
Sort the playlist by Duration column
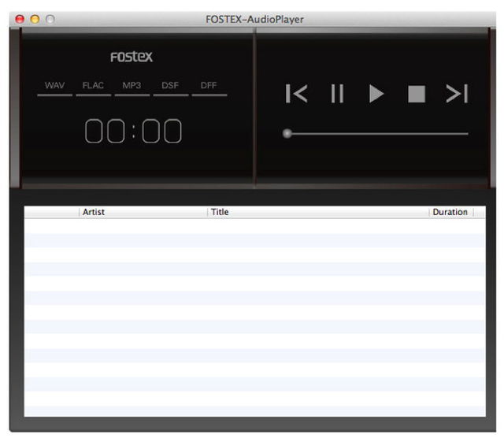(451, 212)
